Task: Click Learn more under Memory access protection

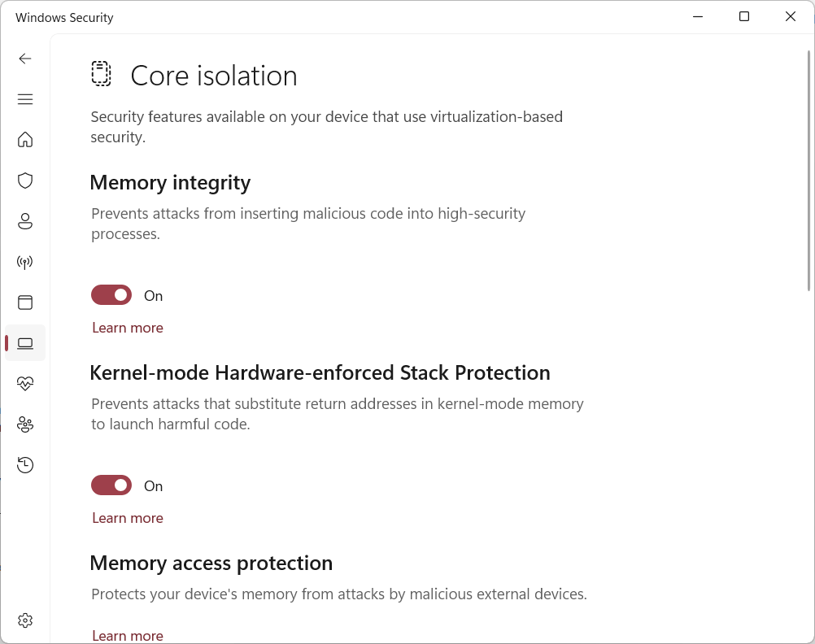Action: click(x=128, y=635)
